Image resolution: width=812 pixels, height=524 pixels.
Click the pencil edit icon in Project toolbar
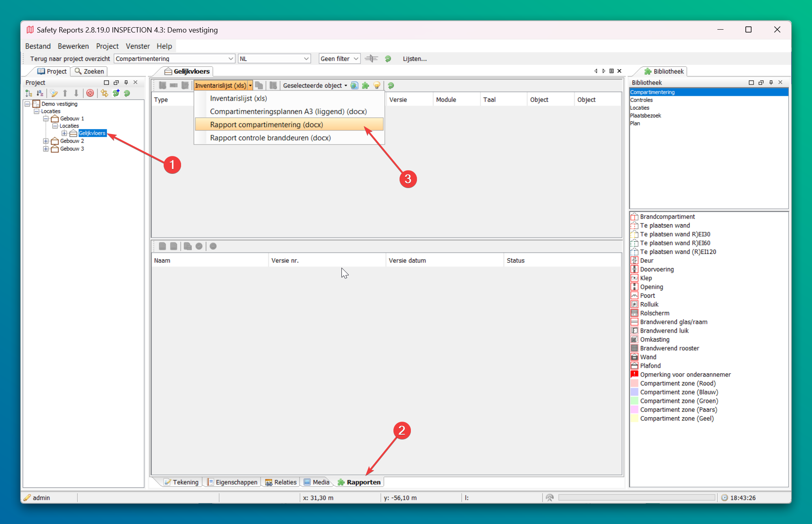tap(54, 93)
